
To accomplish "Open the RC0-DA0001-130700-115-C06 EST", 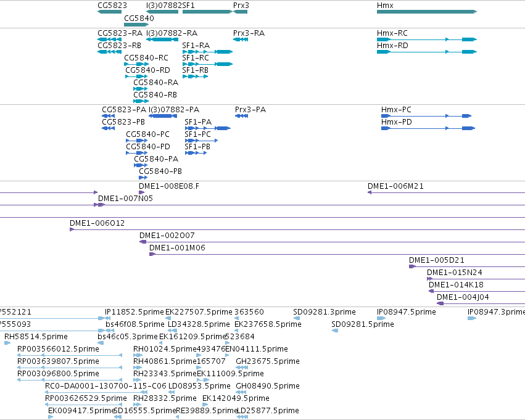I will click(96, 393).
